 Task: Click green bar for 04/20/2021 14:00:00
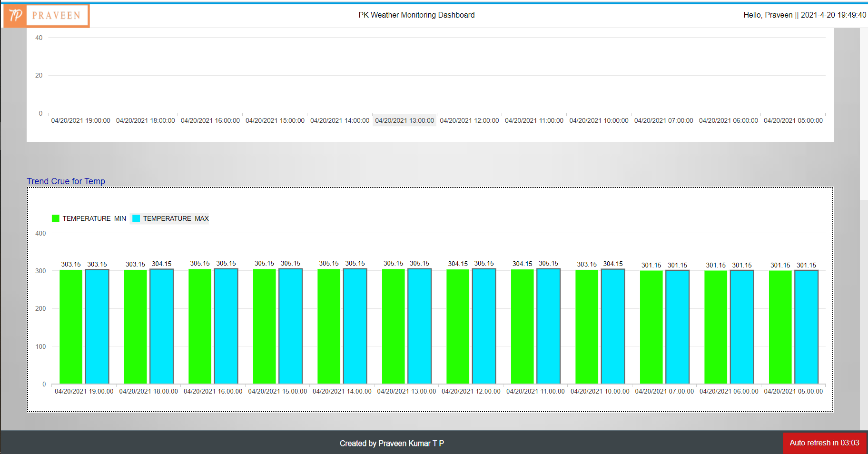pyautogui.click(x=329, y=326)
